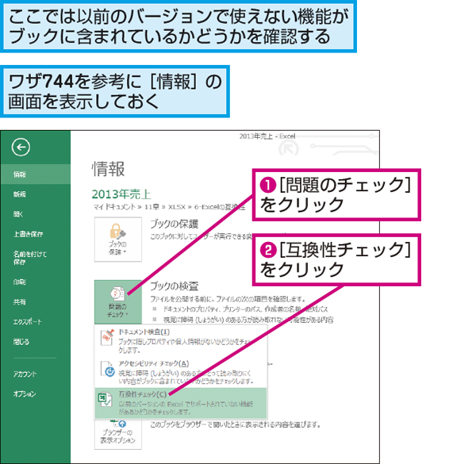Open the アカウント page
476x464 pixels.
(25, 373)
